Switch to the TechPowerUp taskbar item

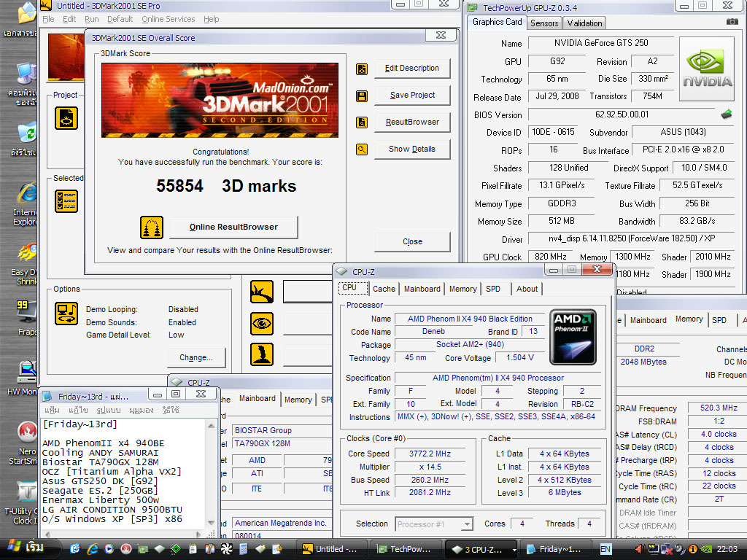pyautogui.click(x=406, y=549)
